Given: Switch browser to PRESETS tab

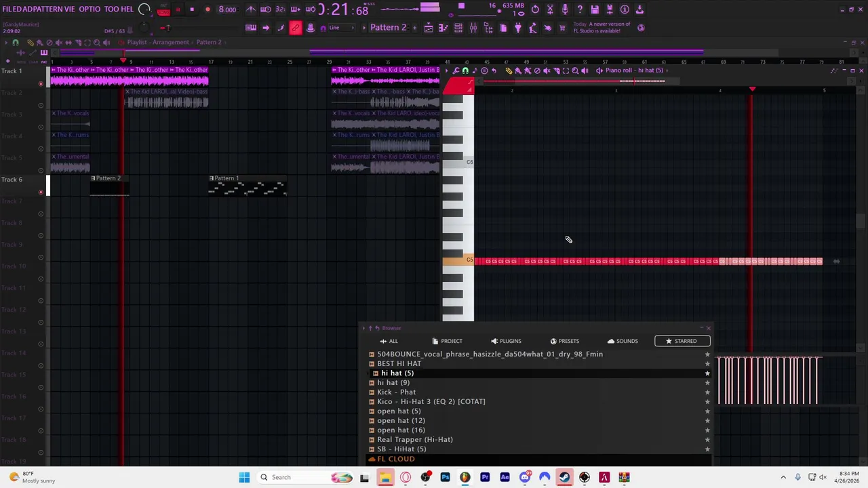Looking at the screenshot, I should 565,341.
